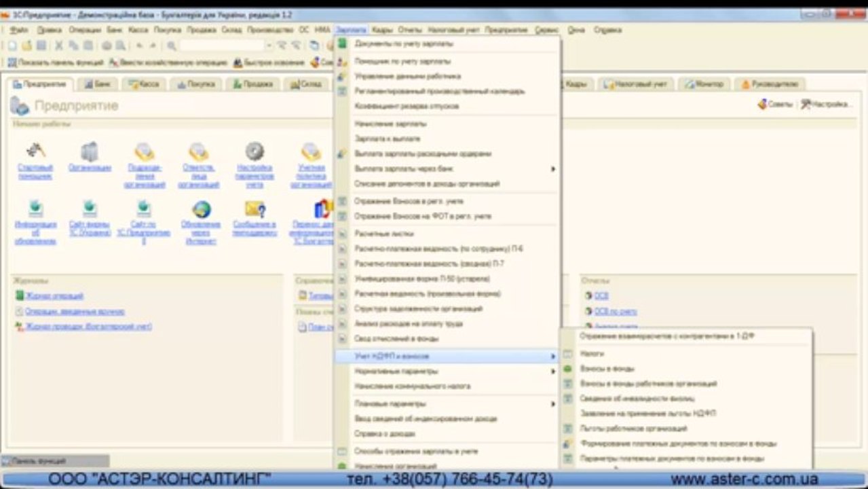
Task: Click the Print toolbar icon
Action: click(x=107, y=46)
